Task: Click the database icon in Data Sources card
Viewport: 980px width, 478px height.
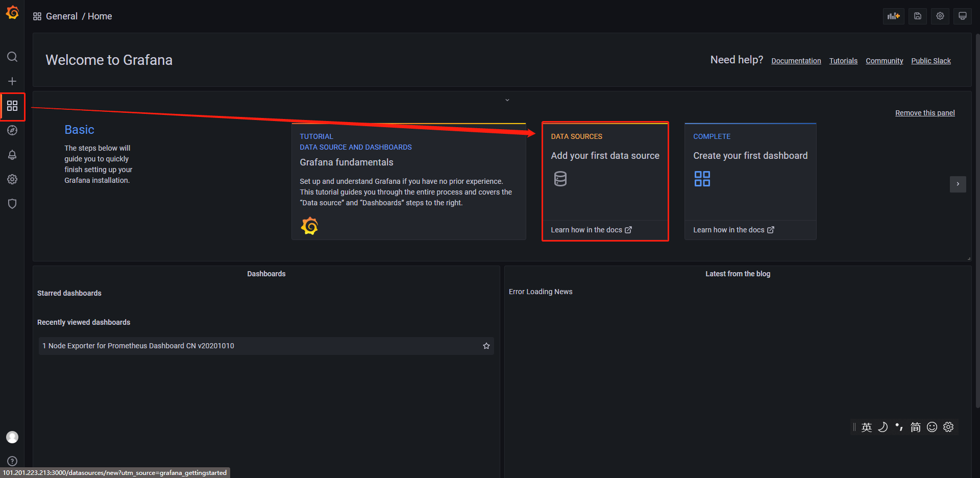Action: tap(560, 179)
